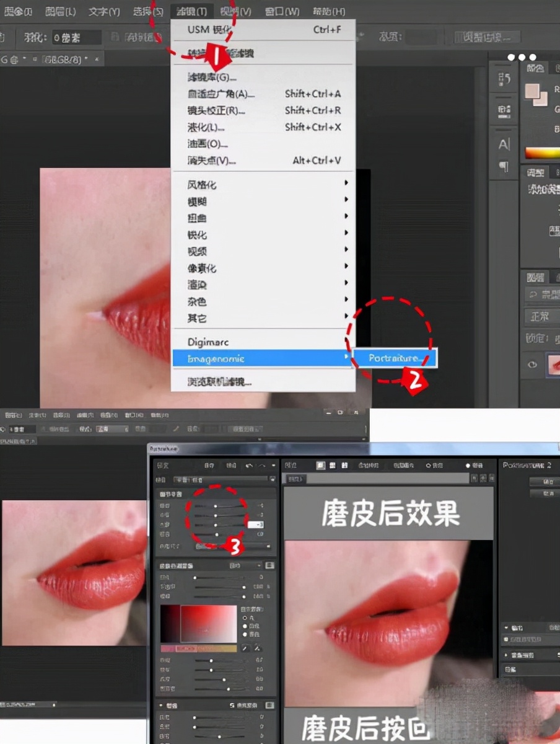Image resolution: width=560 pixels, height=744 pixels.
Task: Expand the 像素化 Pixelate submenu
Action: (264, 268)
